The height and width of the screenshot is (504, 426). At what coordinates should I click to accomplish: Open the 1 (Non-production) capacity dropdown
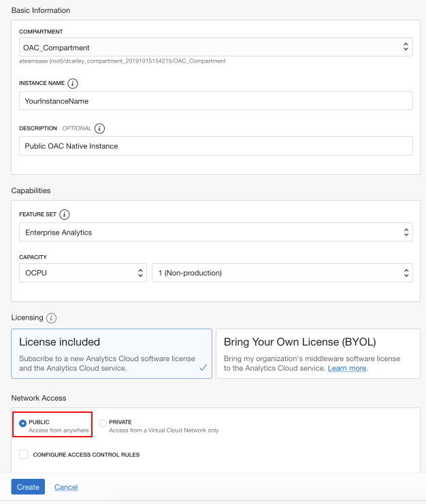282,273
